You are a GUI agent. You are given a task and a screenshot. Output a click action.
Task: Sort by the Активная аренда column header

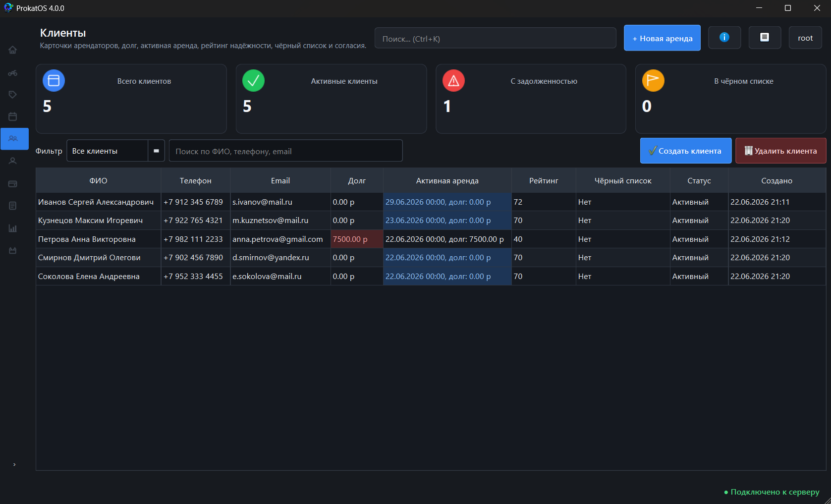(447, 181)
